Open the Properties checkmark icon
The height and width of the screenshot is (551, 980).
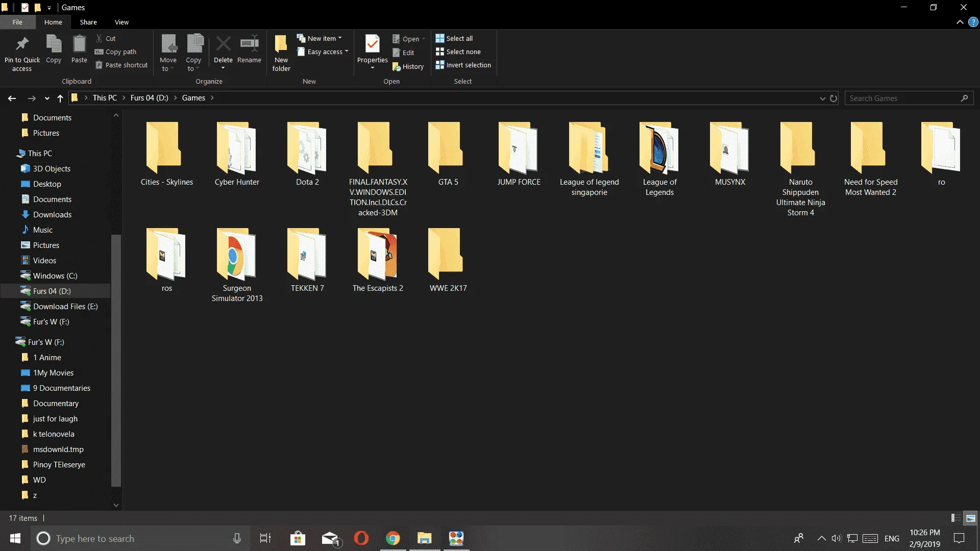(373, 44)
